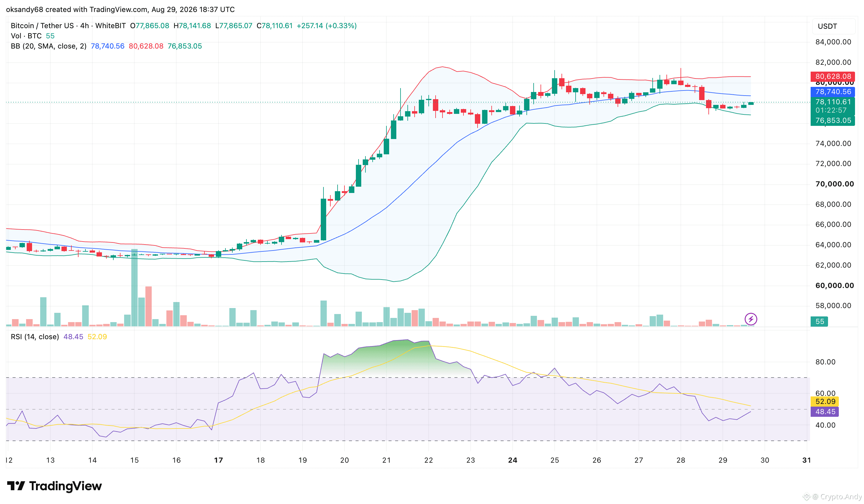
Task: Click the green 76,853.05 value in the BB legend
Action: (x=184, y=46)
